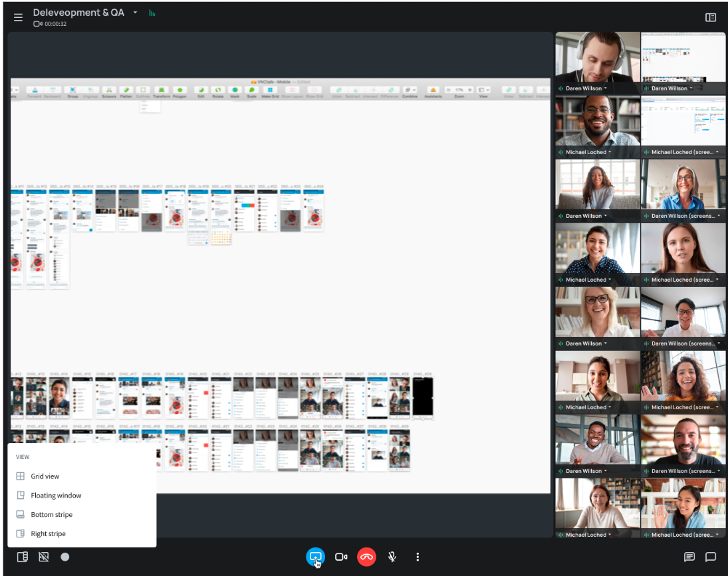
Task: Click the screen share button
Action: coord(315,557)
